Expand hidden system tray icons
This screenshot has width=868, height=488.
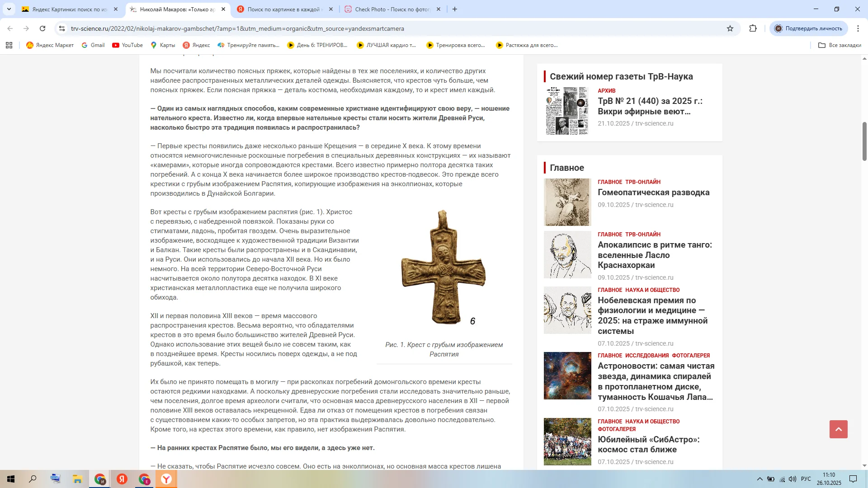760,480
